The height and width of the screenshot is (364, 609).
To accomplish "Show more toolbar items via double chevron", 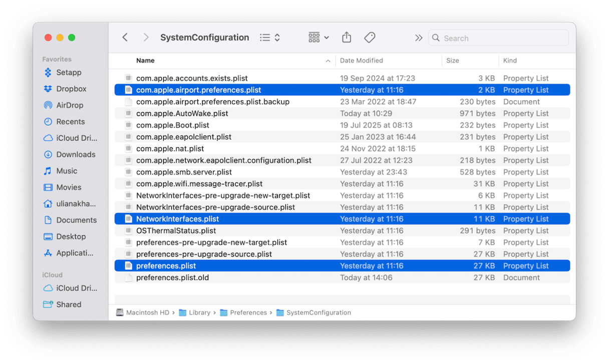I will point(419,38).
